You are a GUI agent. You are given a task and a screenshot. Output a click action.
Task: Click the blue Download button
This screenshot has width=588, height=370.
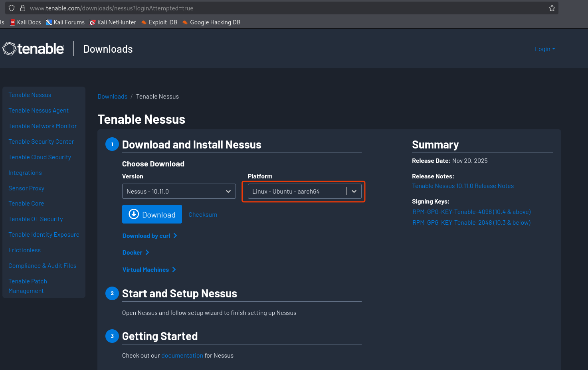tap(152, 214)
